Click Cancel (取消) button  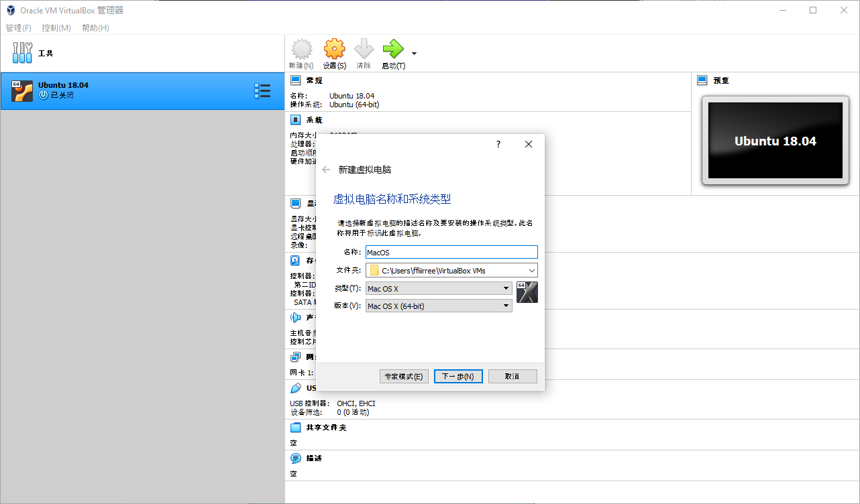[x=513, y=376]
